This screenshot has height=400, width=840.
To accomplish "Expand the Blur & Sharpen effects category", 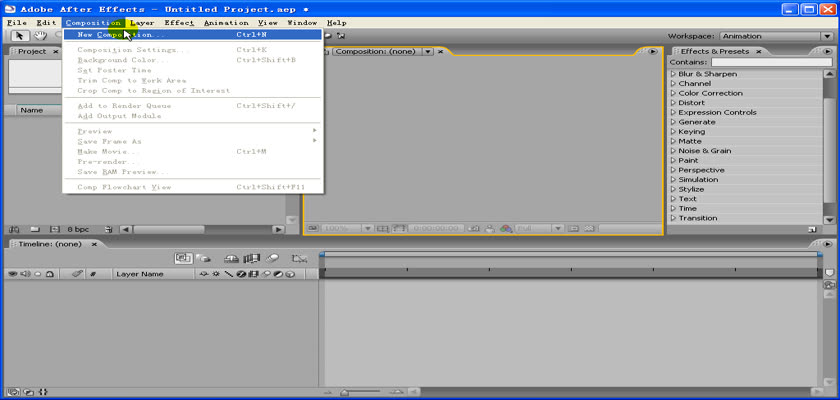I will [673, 74].
